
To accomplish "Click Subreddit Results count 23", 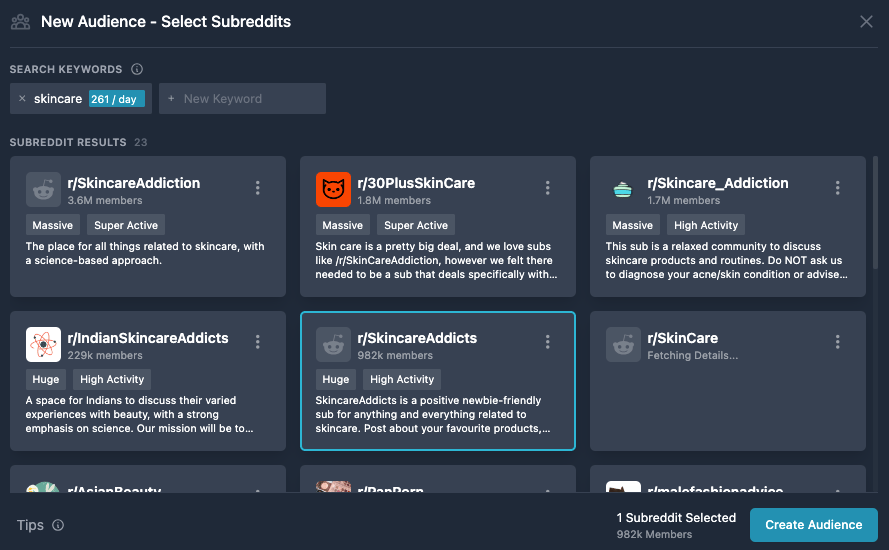I will coord(141,142).
